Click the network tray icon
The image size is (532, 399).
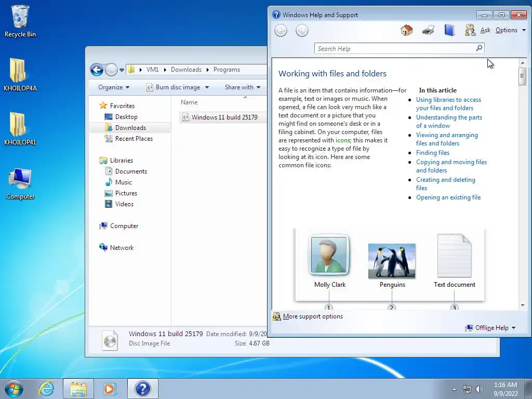click(467, 389)
